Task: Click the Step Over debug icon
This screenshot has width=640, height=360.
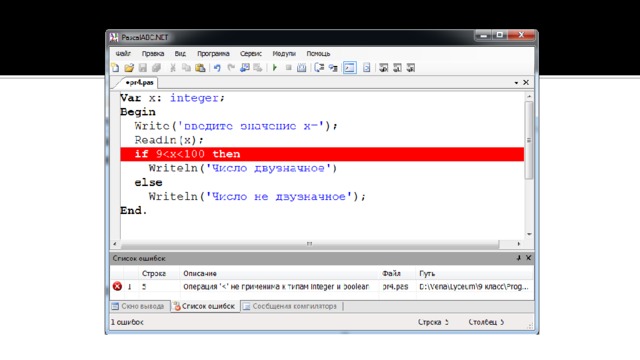Action: 319,68
